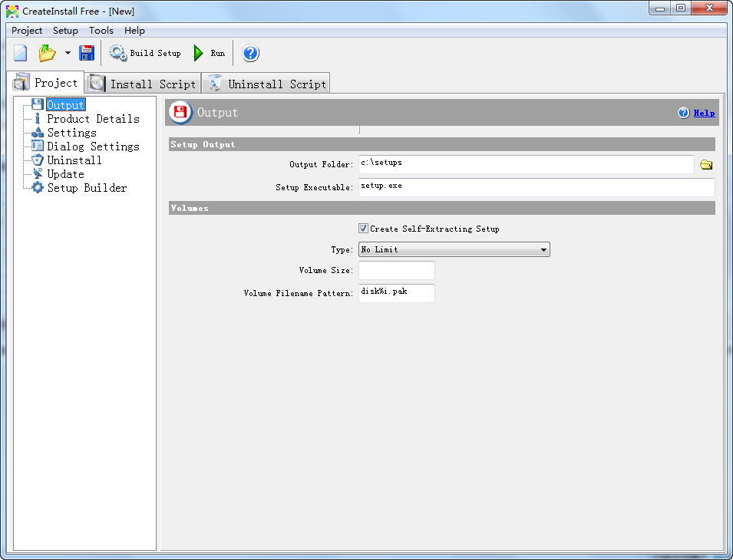Open help via the blue question toolbar icon
Image resolution: width=733 pixels, height=560 pixels.
click(251, 53)
